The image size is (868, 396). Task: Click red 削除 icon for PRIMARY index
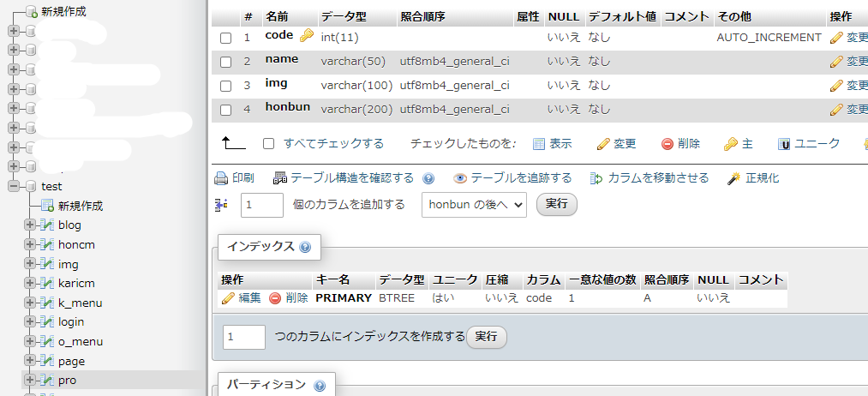tap(275, 298)
